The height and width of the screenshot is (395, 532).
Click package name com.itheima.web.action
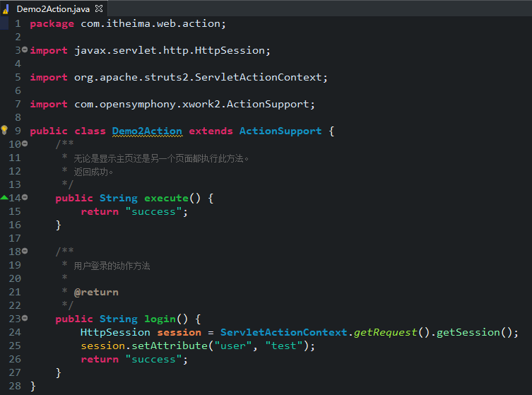150,24
